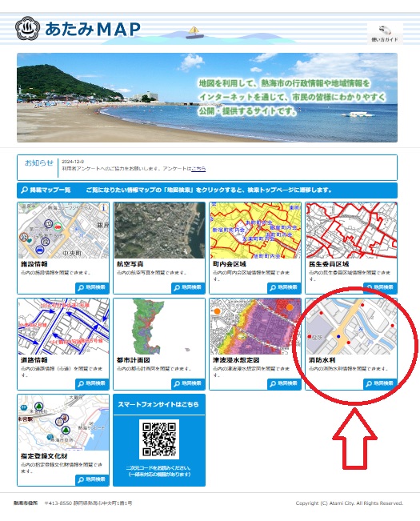Click the スマートフォンサイトはこちら heading
Screen dimensions: 420x521
point(158,404)
